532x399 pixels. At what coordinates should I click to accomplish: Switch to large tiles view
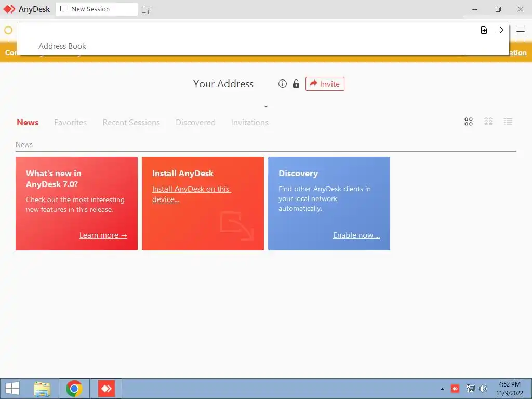[x=469, y=122]
